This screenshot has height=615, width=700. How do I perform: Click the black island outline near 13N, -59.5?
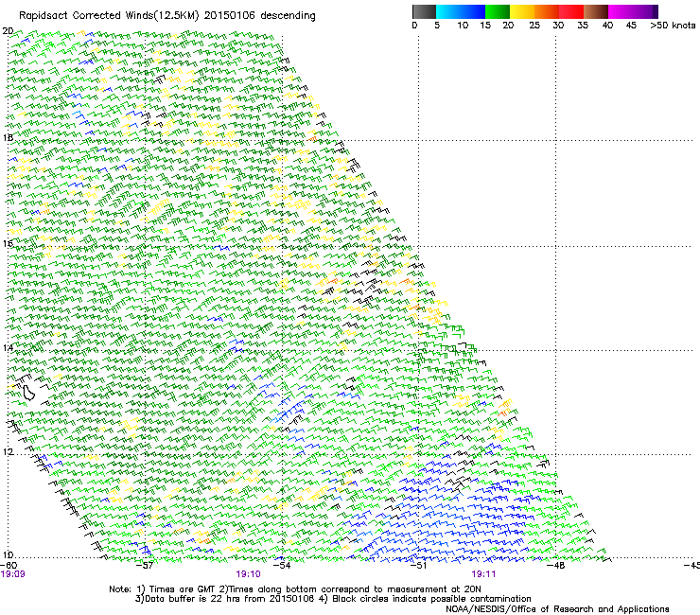(29, 392)
